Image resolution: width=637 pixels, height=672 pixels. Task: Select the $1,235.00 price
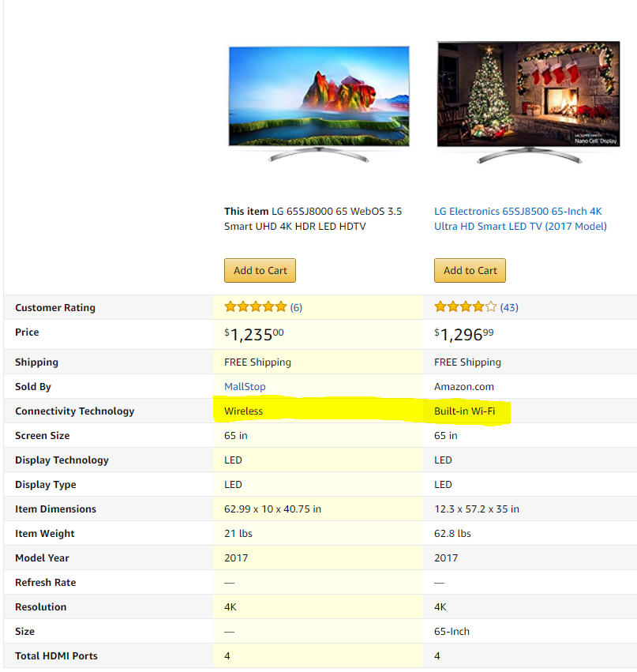pos(254,334)
